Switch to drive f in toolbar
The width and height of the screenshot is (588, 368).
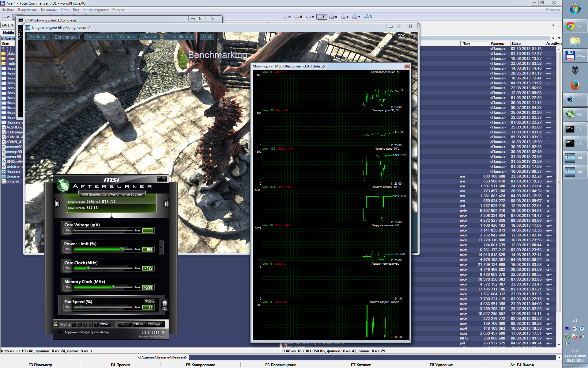pyautogui.click(x=322, y=17)
